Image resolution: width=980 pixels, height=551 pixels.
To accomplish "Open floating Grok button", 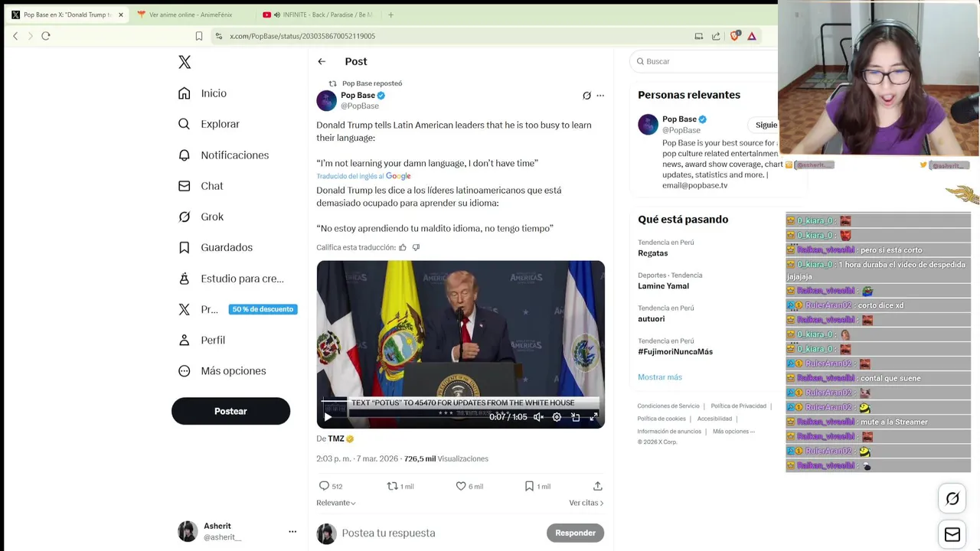I will [x=952, y=499].
